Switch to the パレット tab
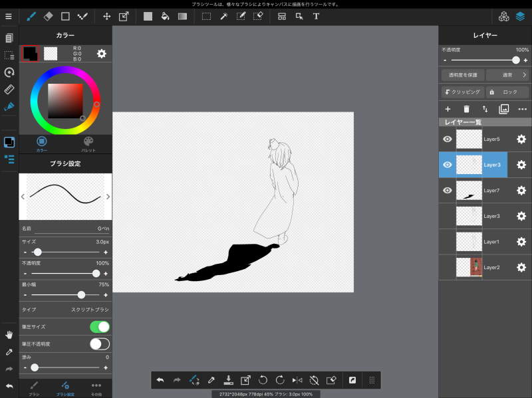Screen dimensions: 532x398 pos(88,144)
